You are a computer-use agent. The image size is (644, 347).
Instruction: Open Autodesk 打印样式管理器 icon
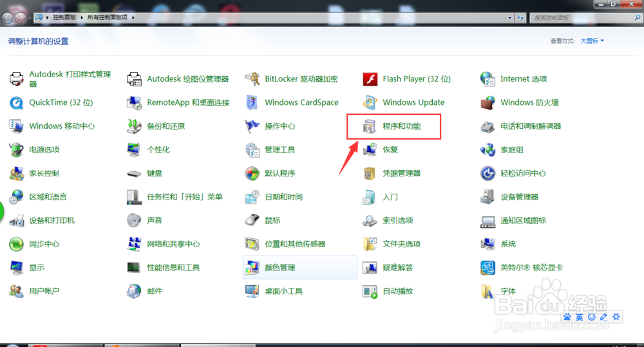[17, 79]
